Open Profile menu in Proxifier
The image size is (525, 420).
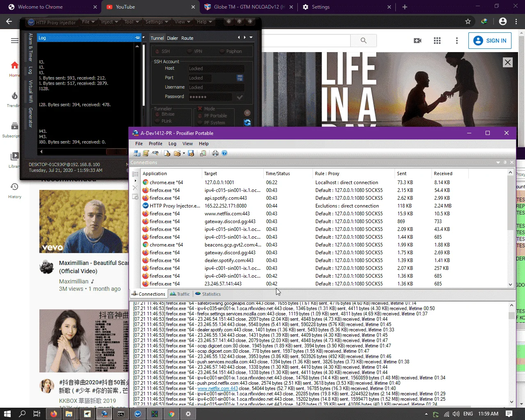tap(155, 144)
